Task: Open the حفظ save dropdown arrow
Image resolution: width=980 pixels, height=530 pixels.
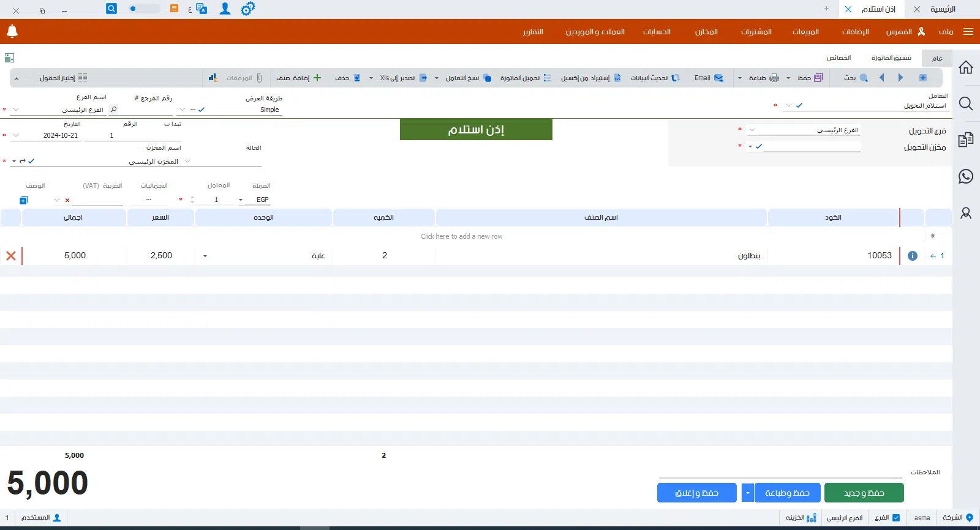Action: pos(788,78)
